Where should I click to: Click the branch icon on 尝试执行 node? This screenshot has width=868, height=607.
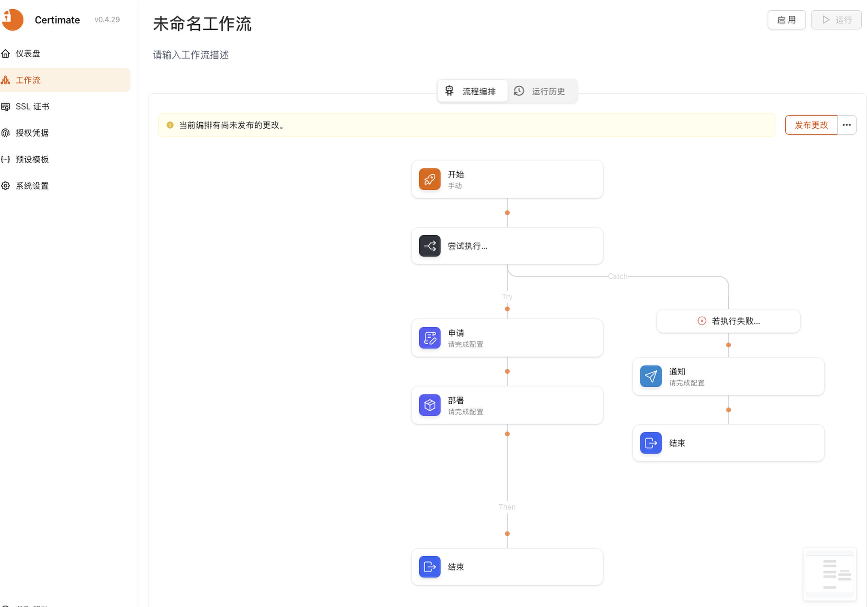point(429,246)
